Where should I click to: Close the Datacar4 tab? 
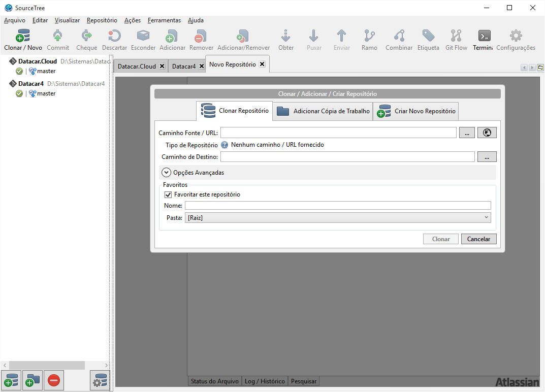click(x=202, y=66)
